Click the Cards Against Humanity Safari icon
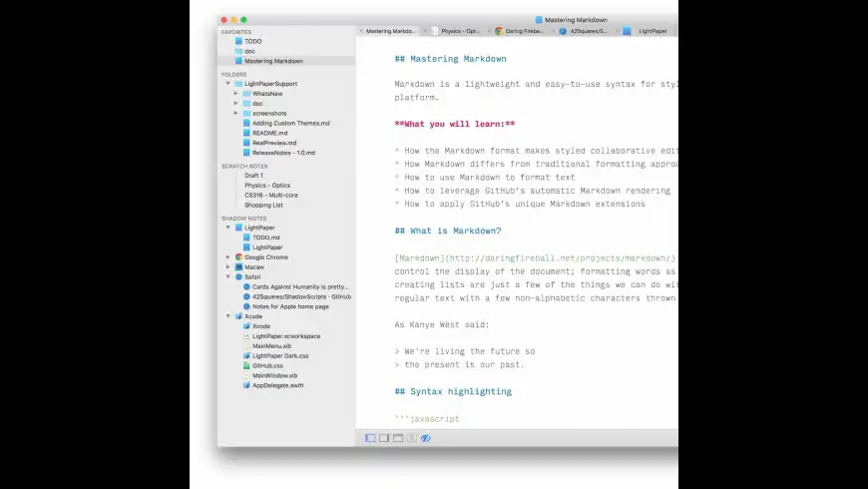This screenshot has height=489, width=868. (246, 286)
